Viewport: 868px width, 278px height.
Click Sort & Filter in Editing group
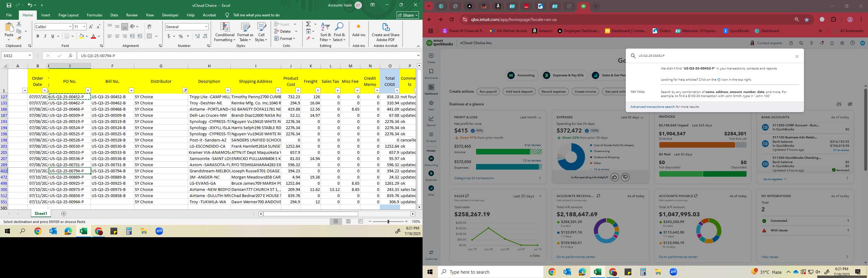tap(325, 32)
